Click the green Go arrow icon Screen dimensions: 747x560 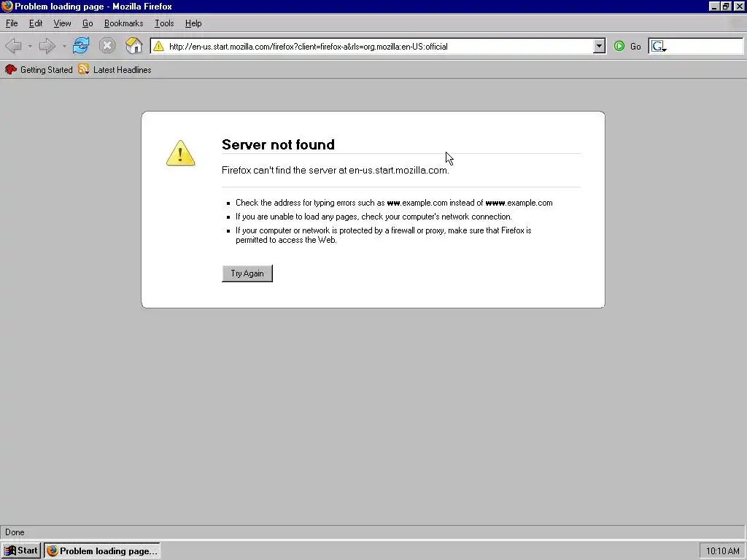point(619,46)
